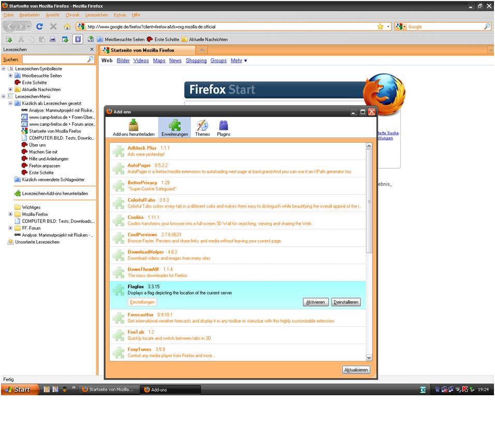The height and width of the screenshot is (448, 495).
Task: Open the Maps link on Google
Action: [x=159, y=60]
